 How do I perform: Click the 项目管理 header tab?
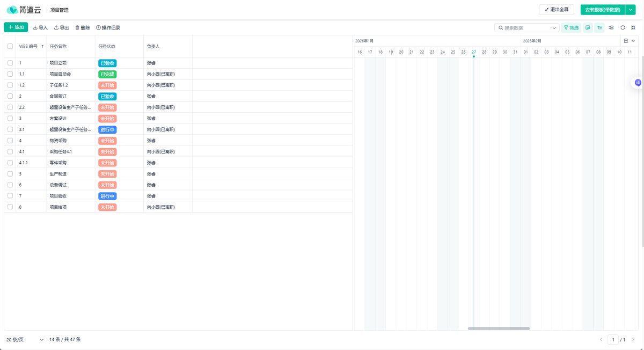(59, 10)
